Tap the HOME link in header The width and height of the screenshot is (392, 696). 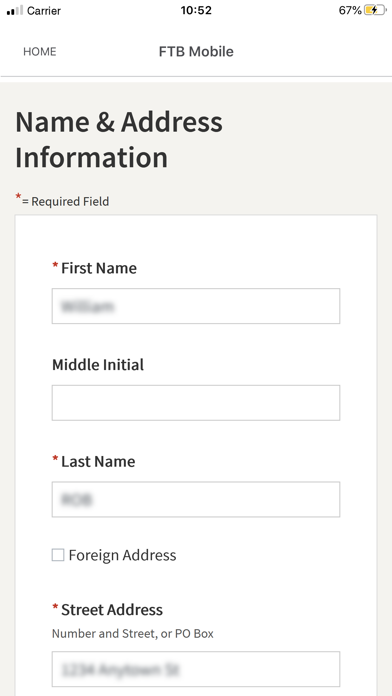point(40,52)
